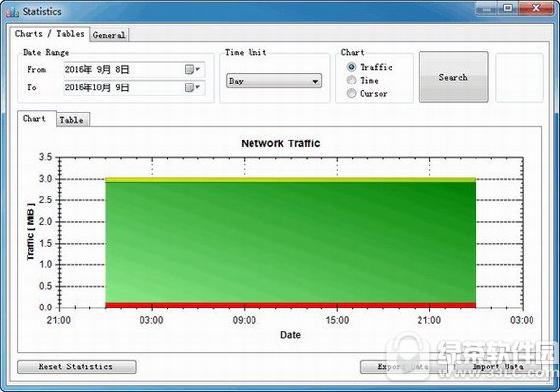Click the Statistics window title bar icon

(12, 12)
